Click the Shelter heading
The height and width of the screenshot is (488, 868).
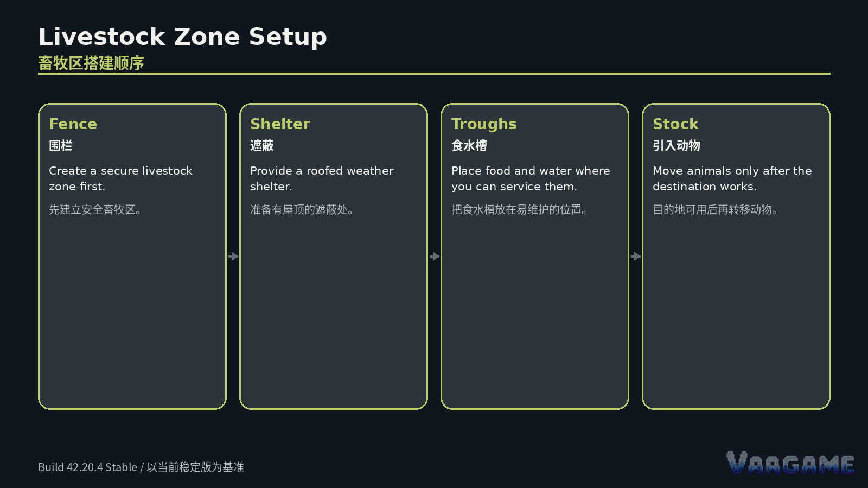280,124
